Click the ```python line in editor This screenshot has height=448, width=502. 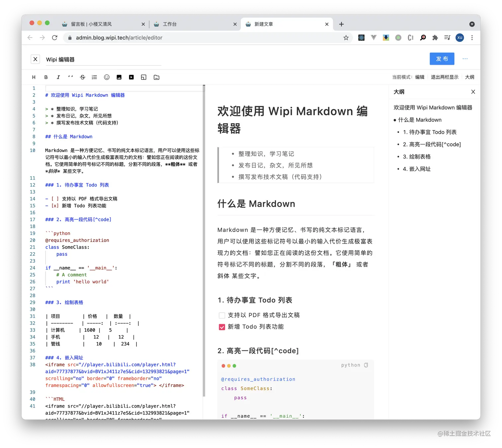click(58, 233)
